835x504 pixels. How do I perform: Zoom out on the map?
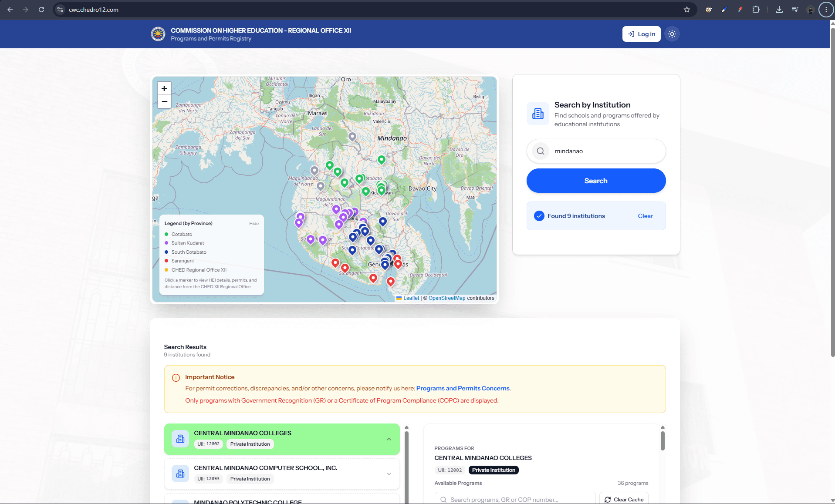click(x=164, y=101)
